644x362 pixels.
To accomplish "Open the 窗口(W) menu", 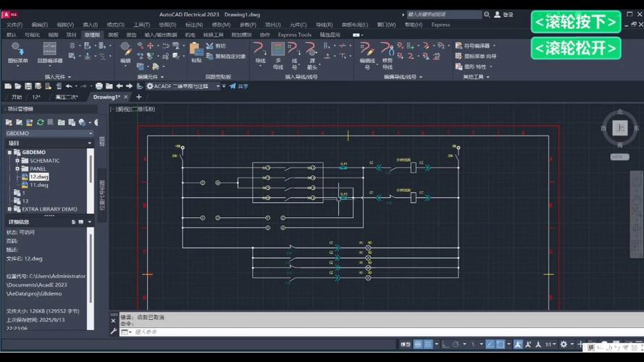I will pyautogui.click(x=387, y=25).
